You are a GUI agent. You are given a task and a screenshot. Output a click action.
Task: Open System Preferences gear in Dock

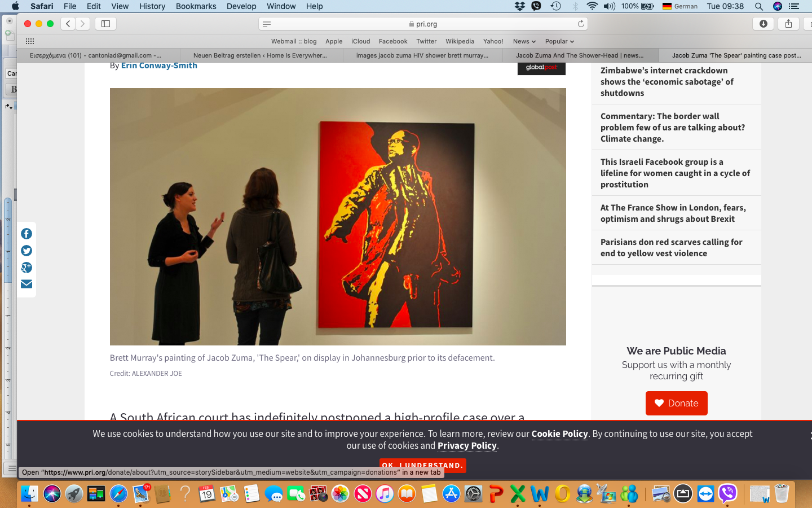point(473,494)
